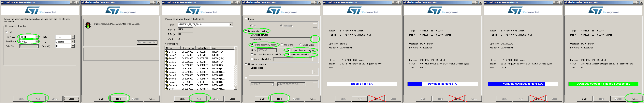Image resolution: width=644 pixels, height=103 pixels.
Task: Click the Sector8 chip icon in Flash mapping
Action: [167, 78]
